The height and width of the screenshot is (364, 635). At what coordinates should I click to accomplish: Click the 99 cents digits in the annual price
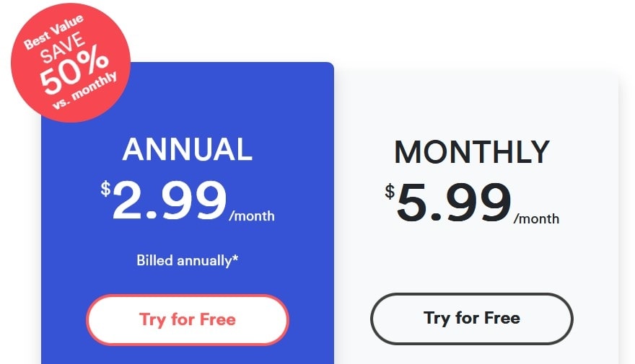[x=194, y=201]
